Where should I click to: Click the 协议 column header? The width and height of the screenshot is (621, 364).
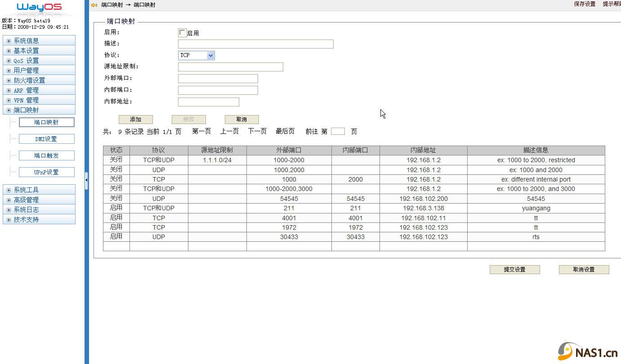(159, 150)
